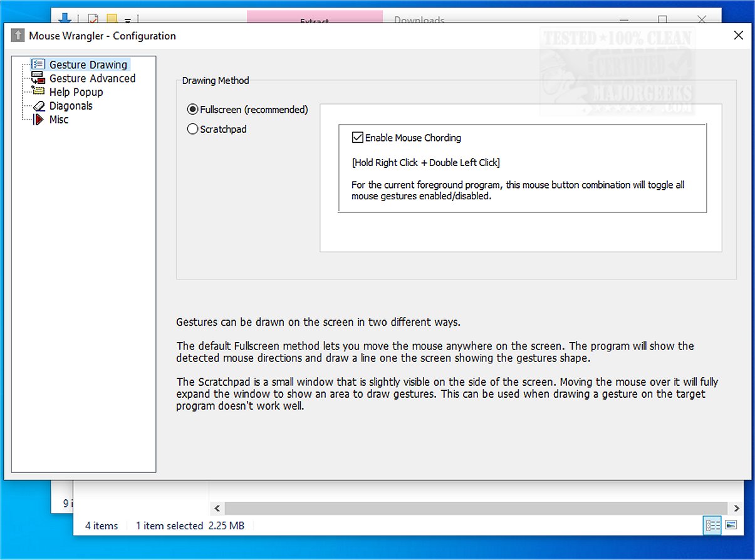Close the Mouse Wrangler Configuration window
This screenshot has height=560, width=755.
pyautogui.click(x=739, y=36)
